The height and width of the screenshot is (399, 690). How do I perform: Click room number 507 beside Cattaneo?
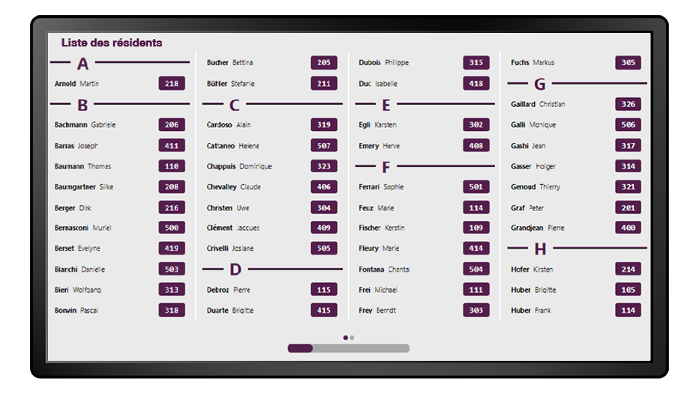pyautogui.click(x=324, y=146)
